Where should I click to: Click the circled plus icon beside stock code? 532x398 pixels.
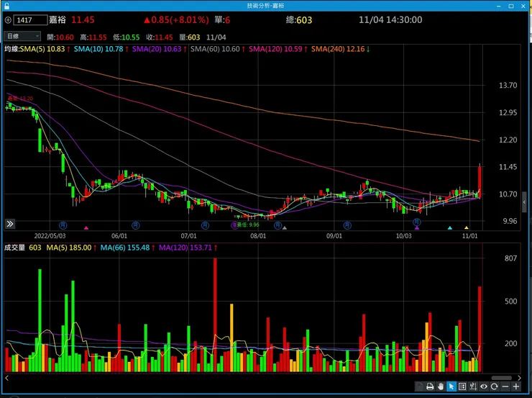pyautogui.click(x=8, y=20)
